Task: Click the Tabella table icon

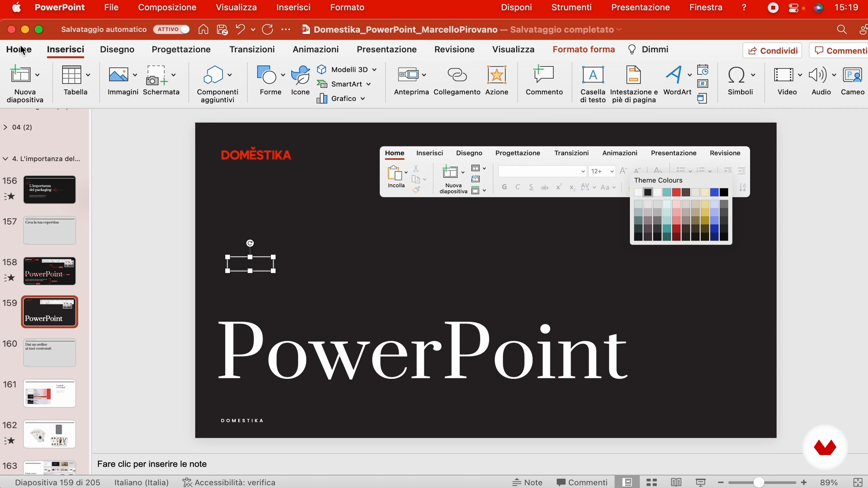Action: pos(72,75)
